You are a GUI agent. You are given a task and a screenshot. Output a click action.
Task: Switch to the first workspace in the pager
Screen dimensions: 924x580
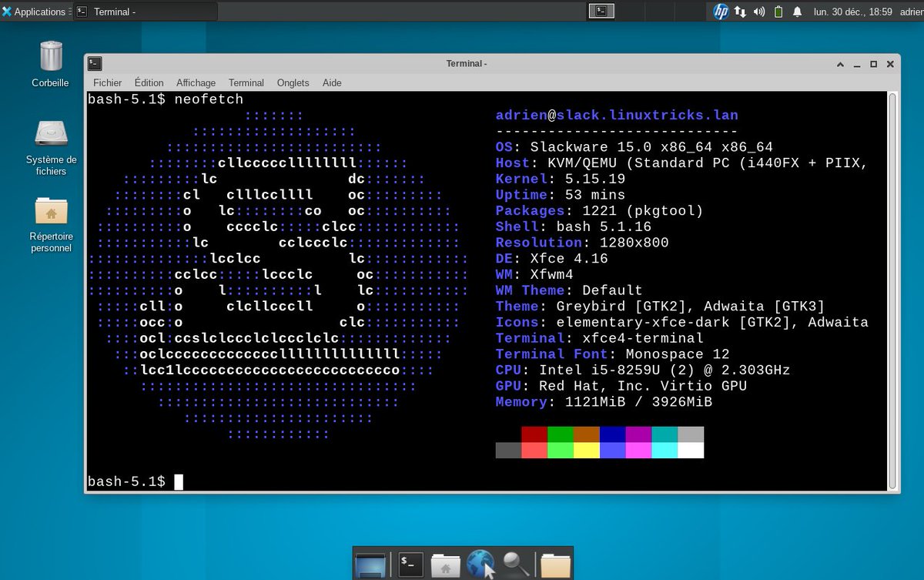click(x=602, y=11)
